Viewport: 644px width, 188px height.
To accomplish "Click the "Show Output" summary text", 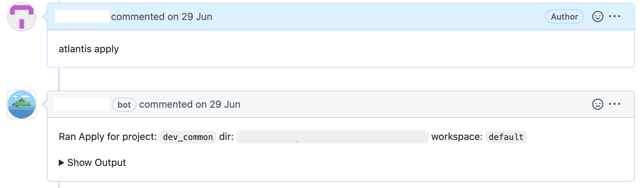I will [96, 162].
